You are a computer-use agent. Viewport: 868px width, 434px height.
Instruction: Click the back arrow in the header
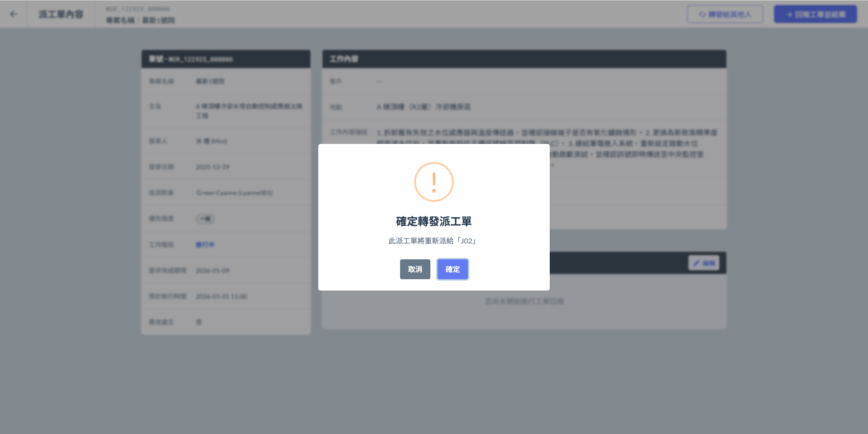14,14
